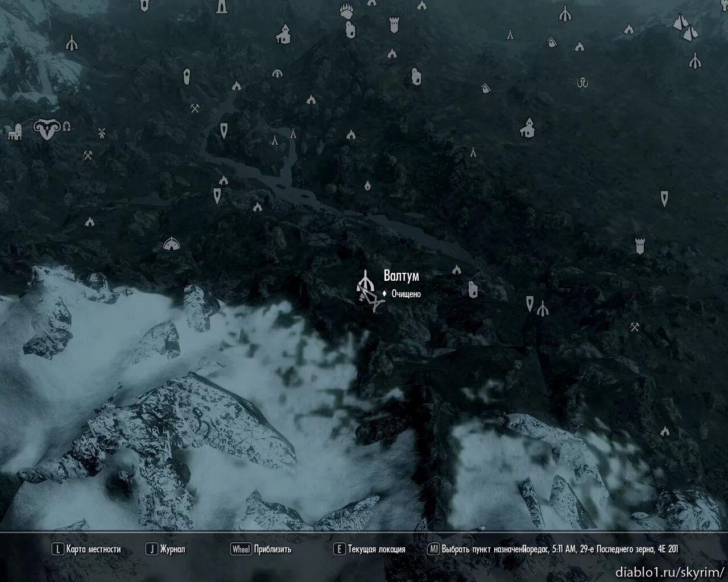Click Выбрать пункт назначения option
The height and width of the screenshot is (582, 728).
tap(475, 550)
